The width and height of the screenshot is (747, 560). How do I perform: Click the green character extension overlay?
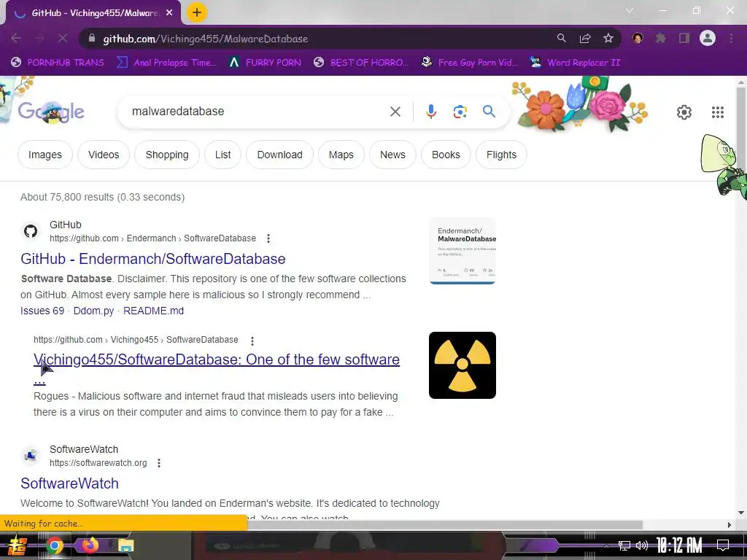coord(723,166)
